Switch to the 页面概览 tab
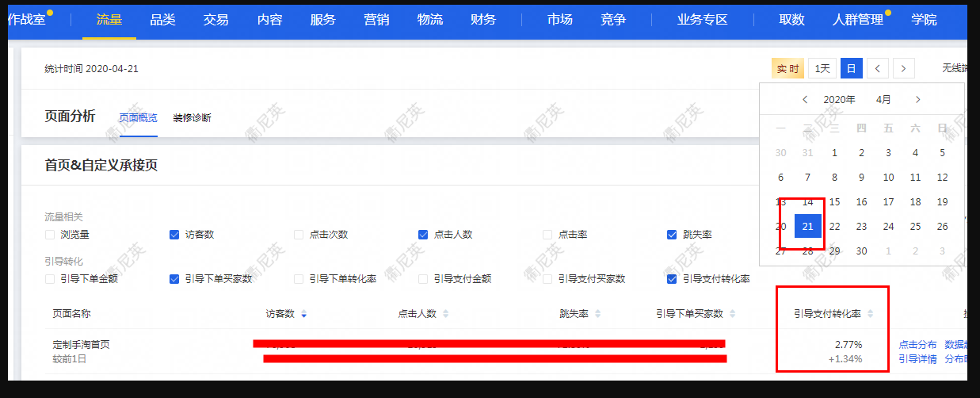The image size is (980, 398). (x=138, y=118)
